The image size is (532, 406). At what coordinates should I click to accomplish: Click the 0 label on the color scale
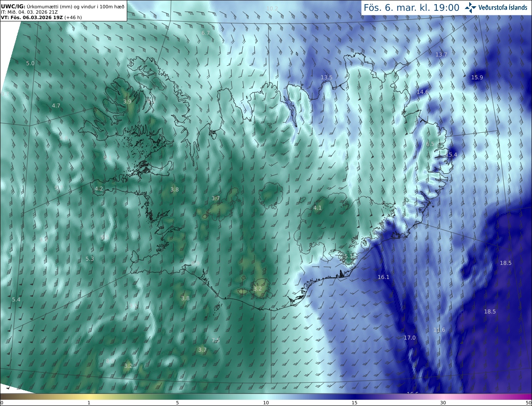coord(2,403)
